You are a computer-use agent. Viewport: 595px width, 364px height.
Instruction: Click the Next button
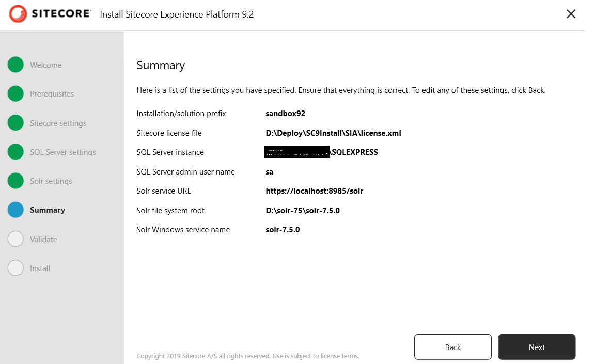(537, 347)
